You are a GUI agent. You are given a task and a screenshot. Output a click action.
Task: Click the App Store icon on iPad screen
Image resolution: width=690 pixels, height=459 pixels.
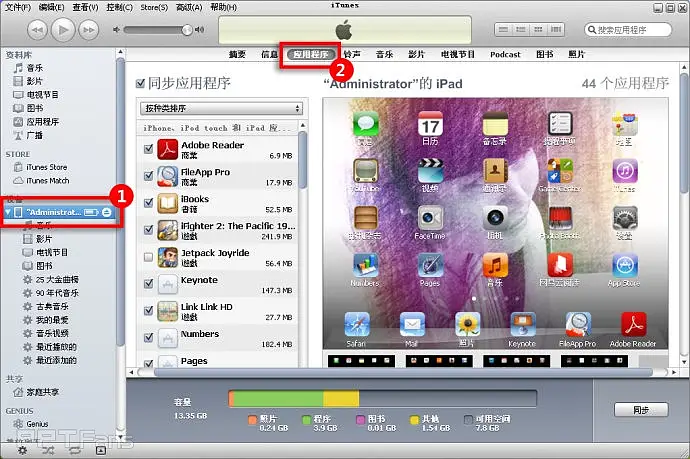pos(624,265)
